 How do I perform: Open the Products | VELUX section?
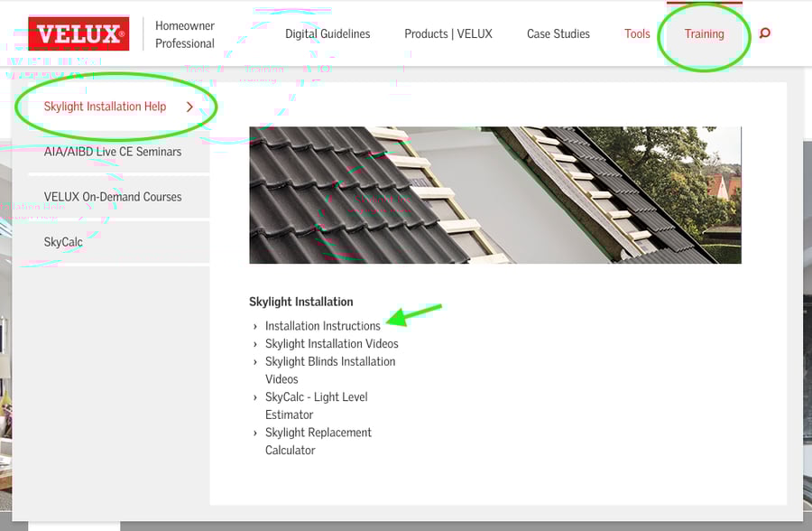(x=448, y=33)
